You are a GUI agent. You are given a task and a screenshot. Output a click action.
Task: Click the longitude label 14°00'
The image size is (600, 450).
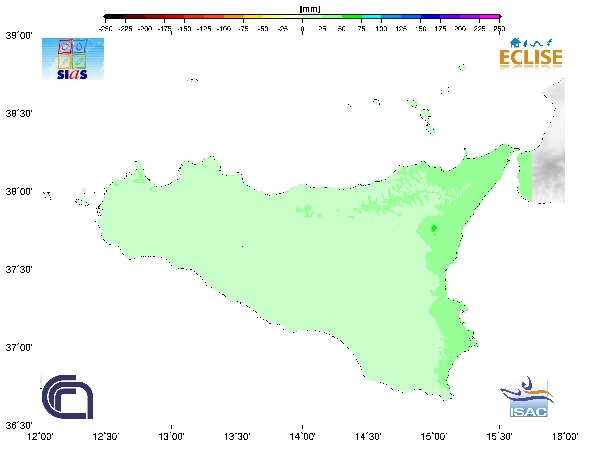pyautogui.click(x=303, y=436)
